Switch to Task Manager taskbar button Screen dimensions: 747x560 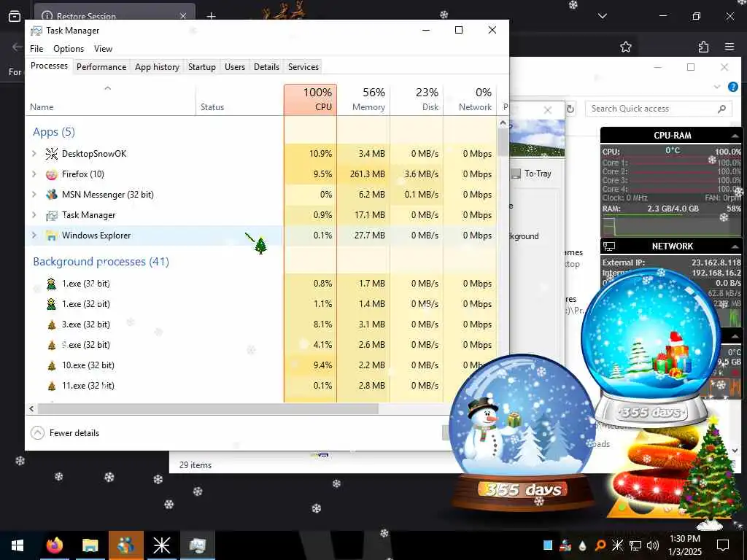[197, 545]
